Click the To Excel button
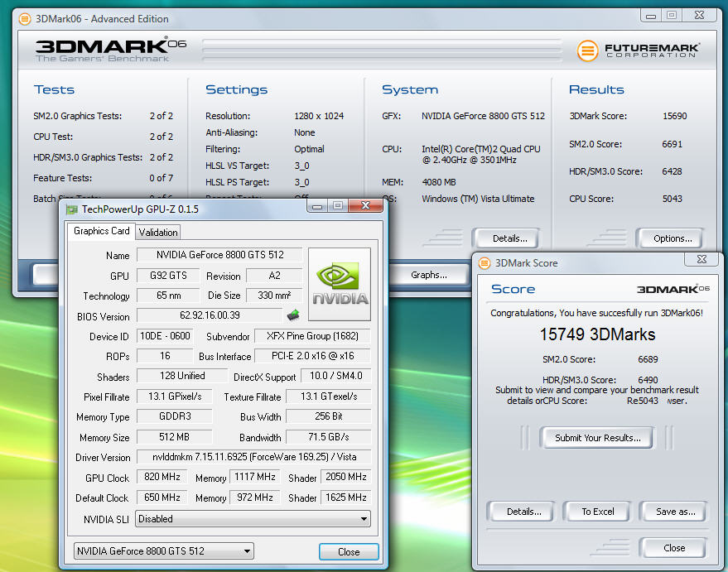Screen dimensions: 728x572 [597, 512]
